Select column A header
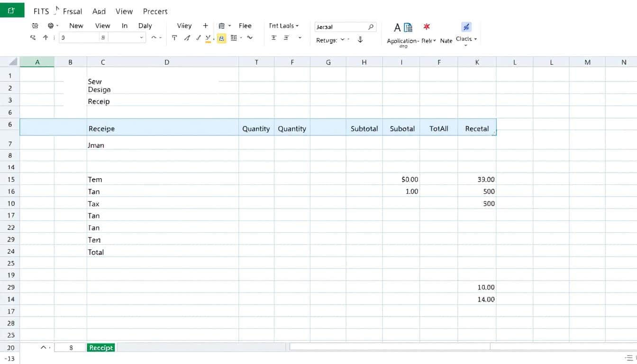 pos(37,62)
